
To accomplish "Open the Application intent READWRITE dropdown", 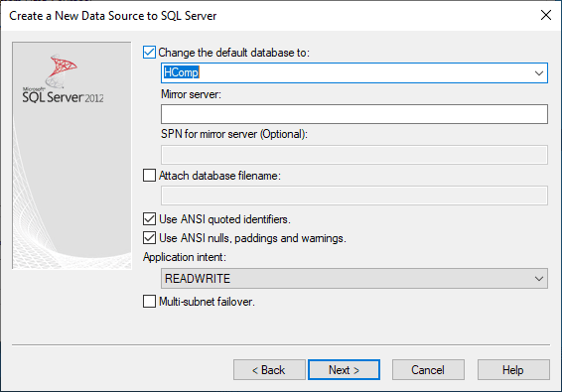I will (x=354, y=279).
